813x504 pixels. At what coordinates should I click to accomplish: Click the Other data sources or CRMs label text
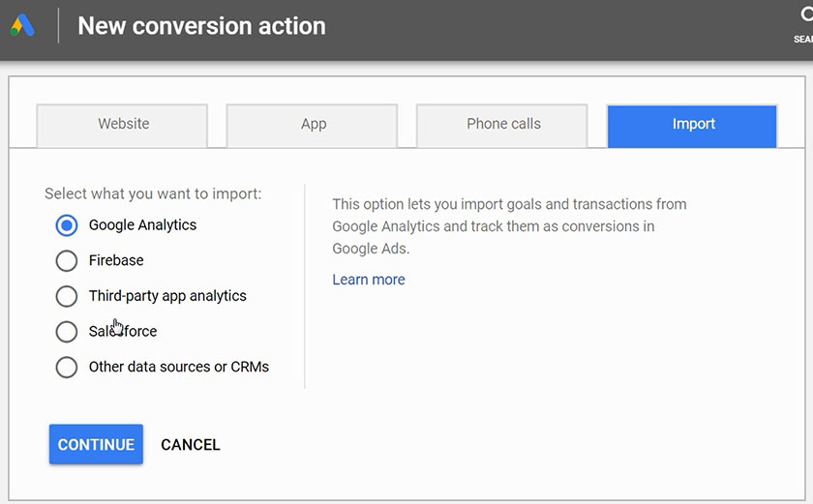click(x=178, y=367)
